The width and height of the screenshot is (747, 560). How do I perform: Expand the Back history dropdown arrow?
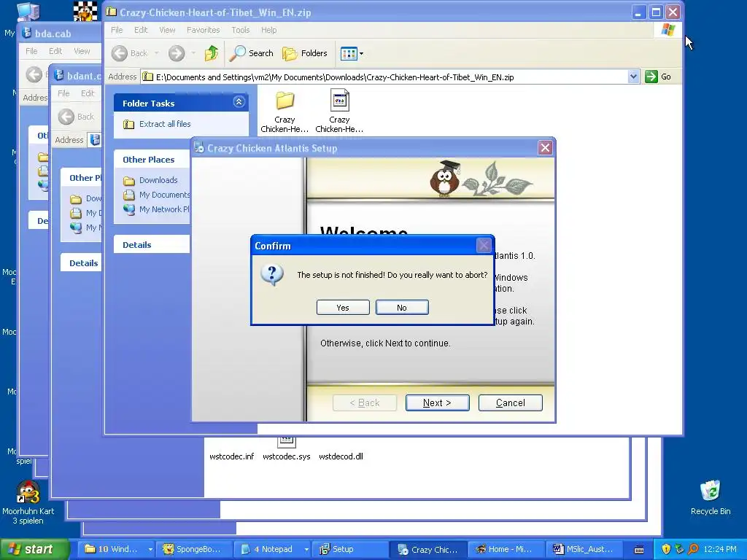coord(156,53)
